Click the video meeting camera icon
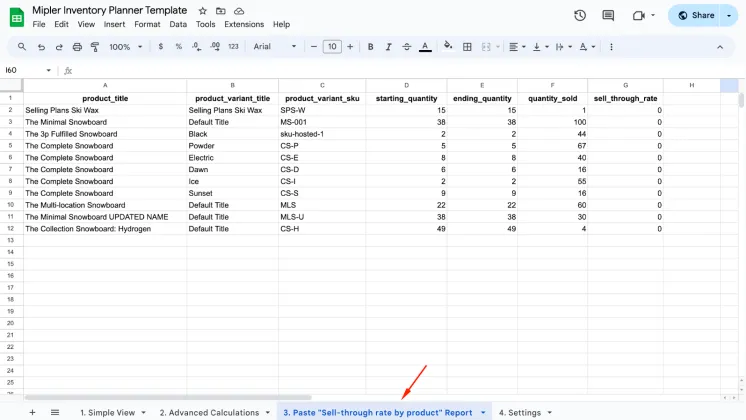Image resolution: width=746 pixels, height=420 pixels. point(638,15)
